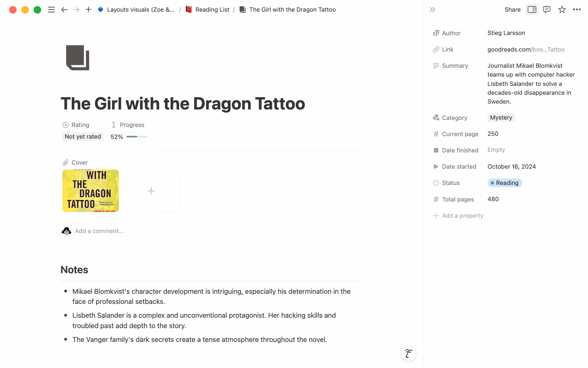Navigate to Layouts visuals workspace breadcrumb
This screenshot has width=588, height=368.
click(x=140, y=10)
